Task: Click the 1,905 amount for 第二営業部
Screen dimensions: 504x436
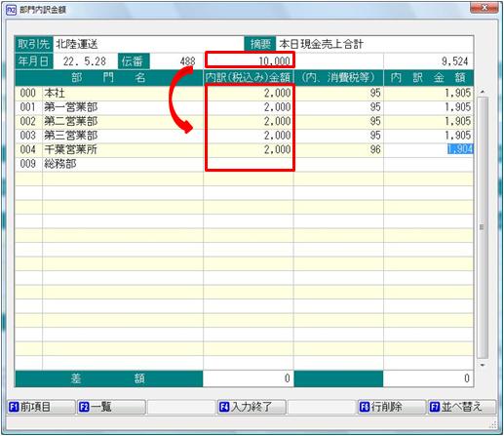Action: (x=428, y=122)
